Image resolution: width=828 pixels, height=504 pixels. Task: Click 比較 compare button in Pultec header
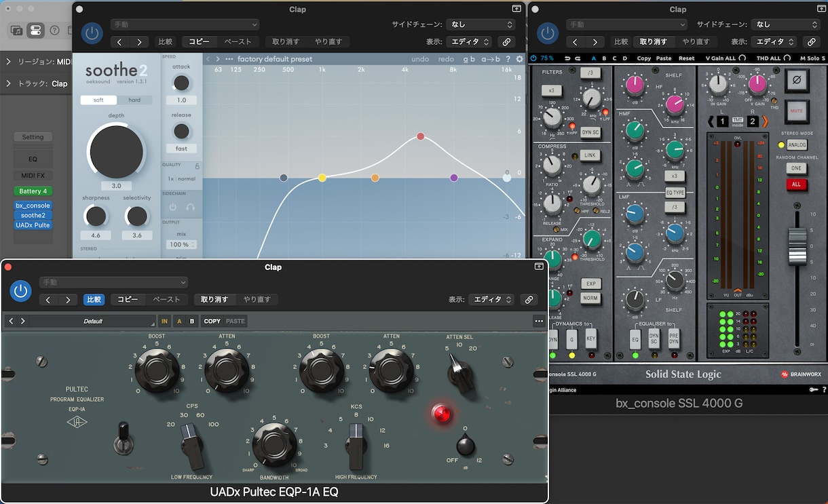(94, 299)
